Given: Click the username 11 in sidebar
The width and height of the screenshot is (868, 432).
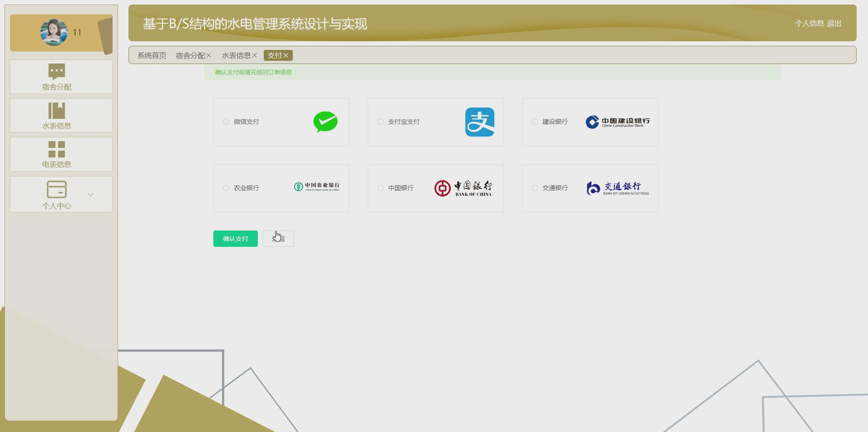Looking at the screenshot, I should (x=77, y=33).
